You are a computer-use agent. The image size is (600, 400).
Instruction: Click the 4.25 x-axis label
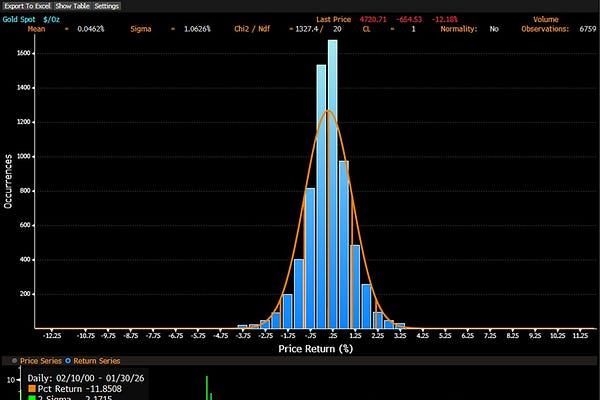point(422,336)
